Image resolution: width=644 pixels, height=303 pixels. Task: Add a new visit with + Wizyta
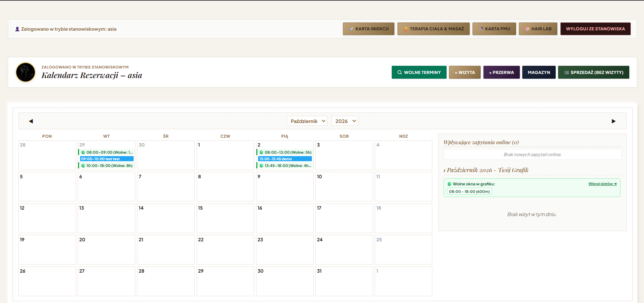coord(465,72)
